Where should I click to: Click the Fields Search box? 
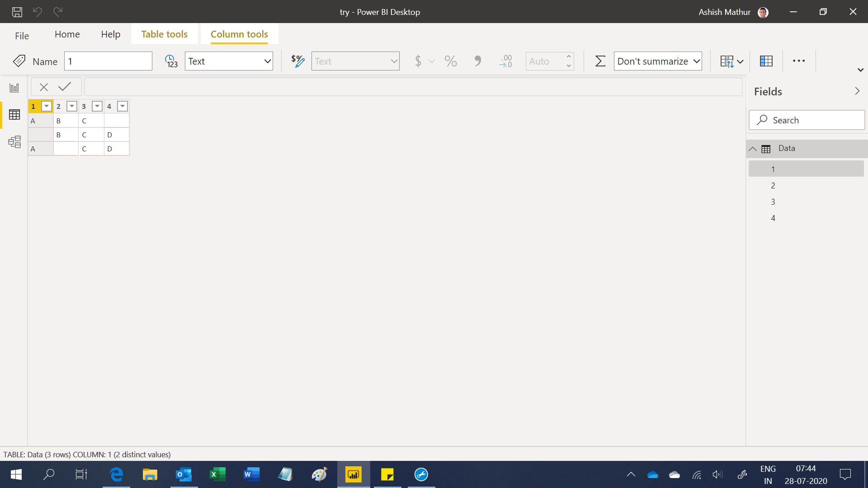[807, 120]
